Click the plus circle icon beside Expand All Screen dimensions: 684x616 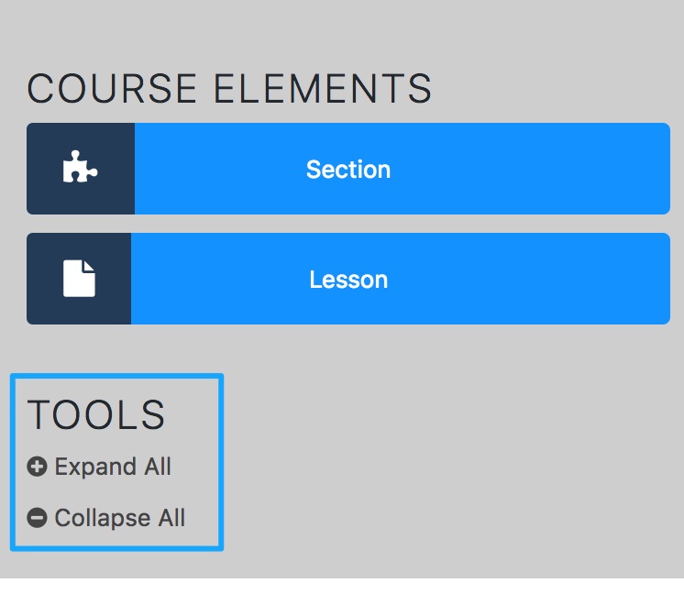pos(37,467)
